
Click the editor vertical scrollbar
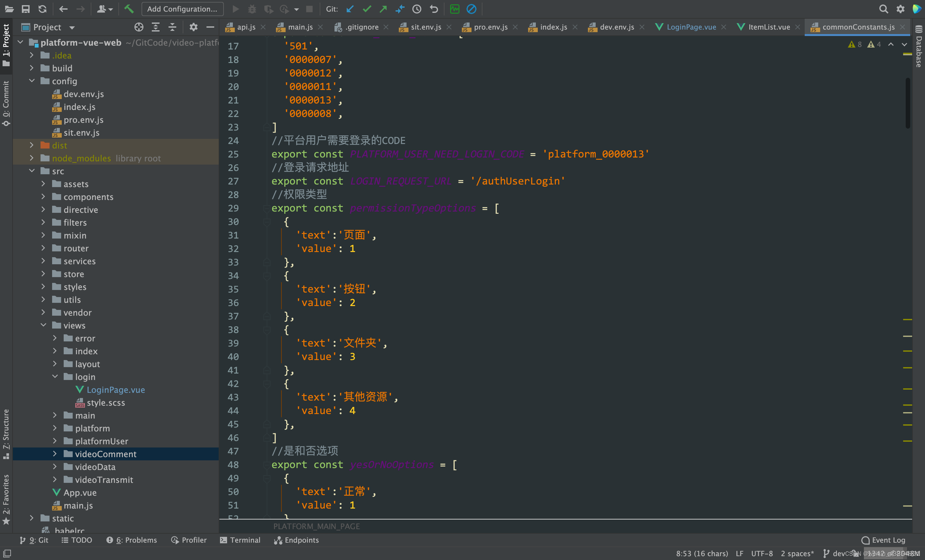tap(907, 103)
